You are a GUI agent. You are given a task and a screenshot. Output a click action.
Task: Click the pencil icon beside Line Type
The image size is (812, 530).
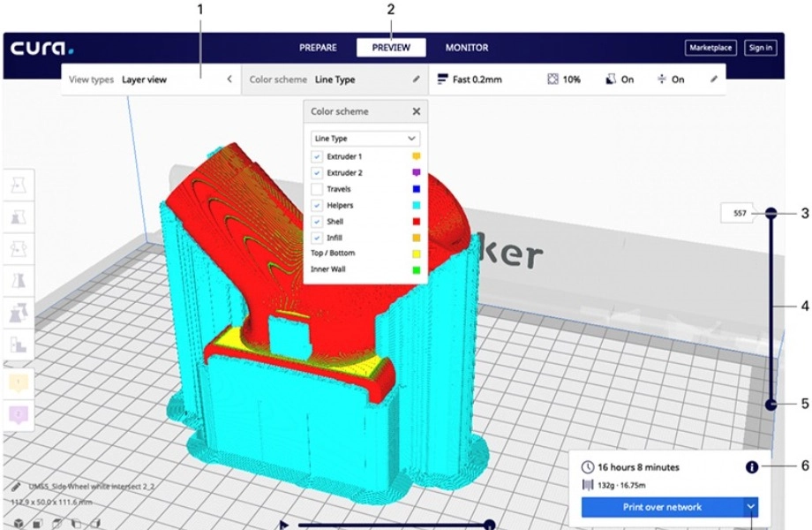(x=417, y=79)
